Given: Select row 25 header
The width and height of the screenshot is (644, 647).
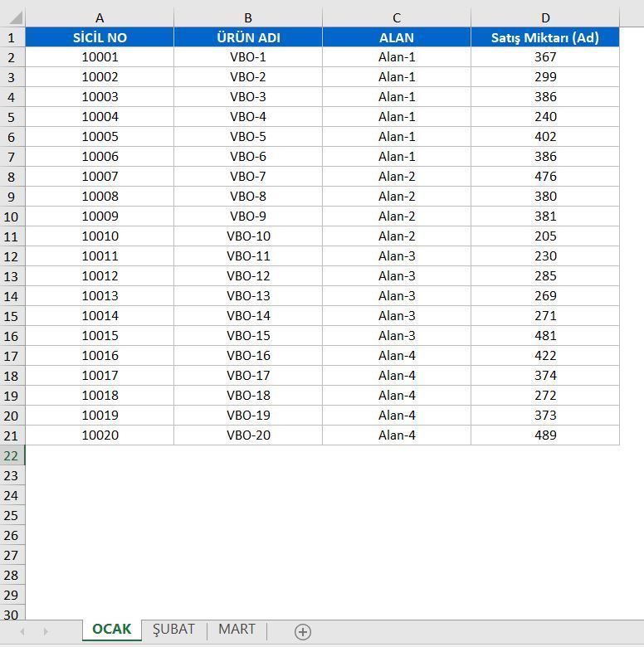Looking at the screenshot, I should 12,515.
